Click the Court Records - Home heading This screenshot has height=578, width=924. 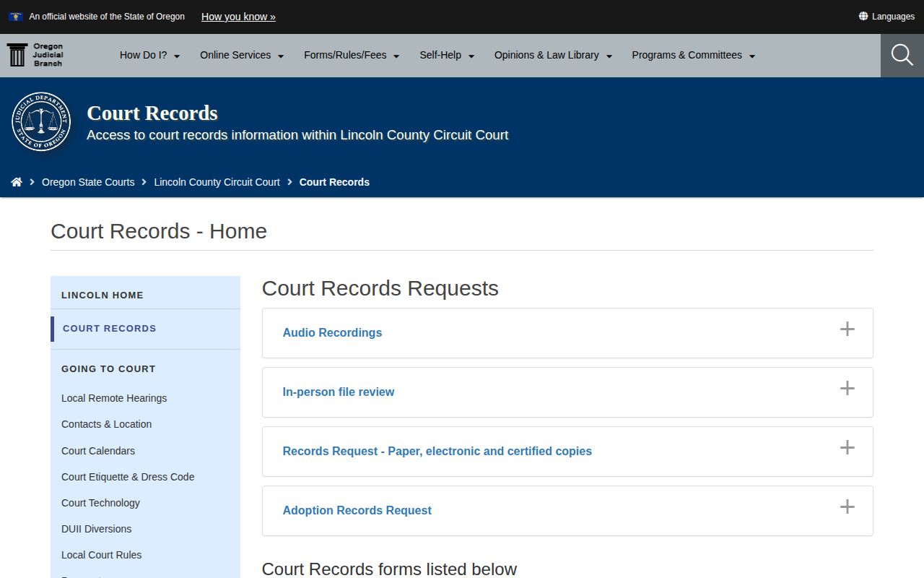click(x=159, y=231)
